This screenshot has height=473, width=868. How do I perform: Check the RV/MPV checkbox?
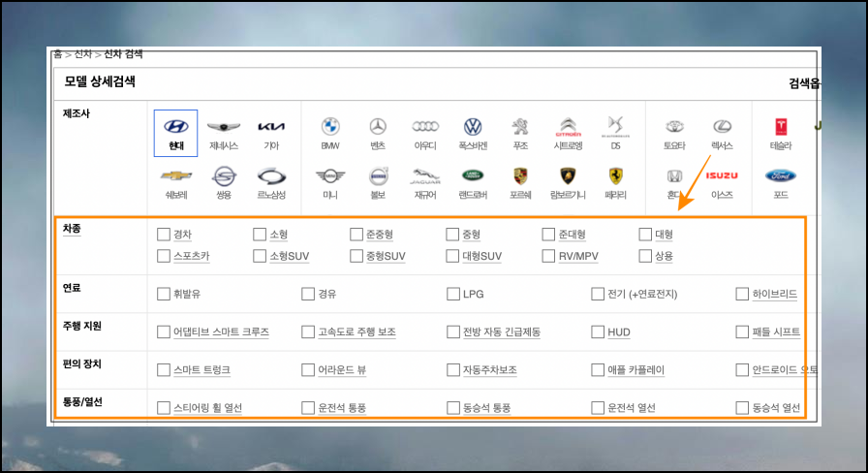click(548, 256)
